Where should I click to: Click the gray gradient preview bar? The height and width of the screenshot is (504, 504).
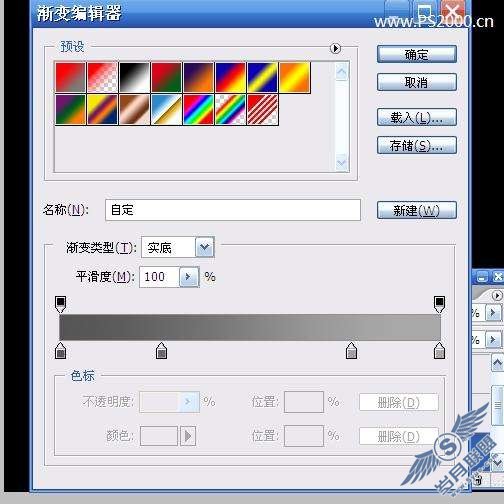tap(250, 327)
